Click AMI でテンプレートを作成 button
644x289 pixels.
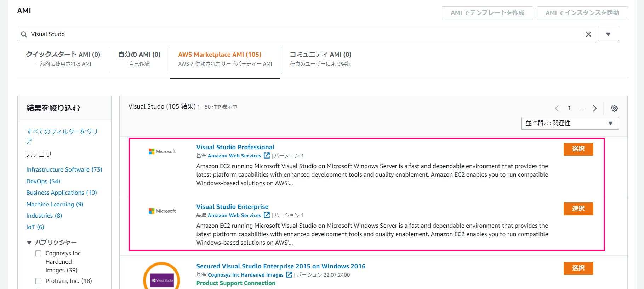point(488,13)
